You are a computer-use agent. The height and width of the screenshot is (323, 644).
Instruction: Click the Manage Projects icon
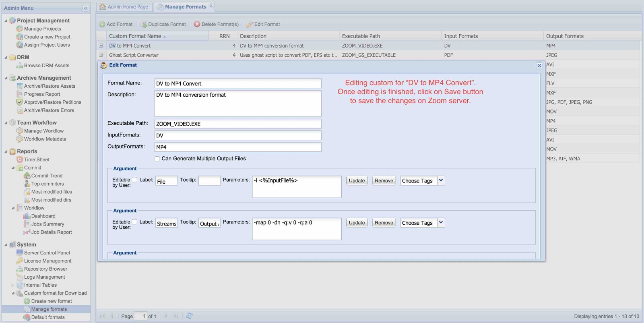point(19,29)
